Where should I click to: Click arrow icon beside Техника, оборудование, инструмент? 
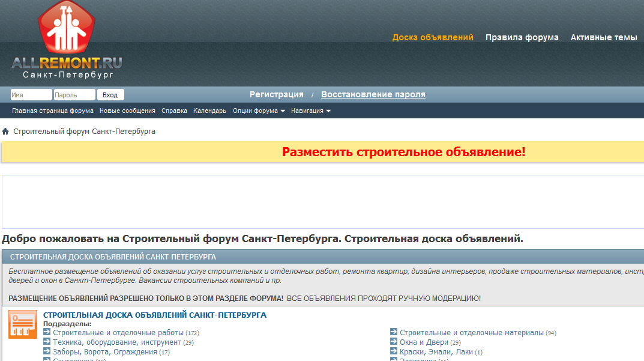point(47,341)
